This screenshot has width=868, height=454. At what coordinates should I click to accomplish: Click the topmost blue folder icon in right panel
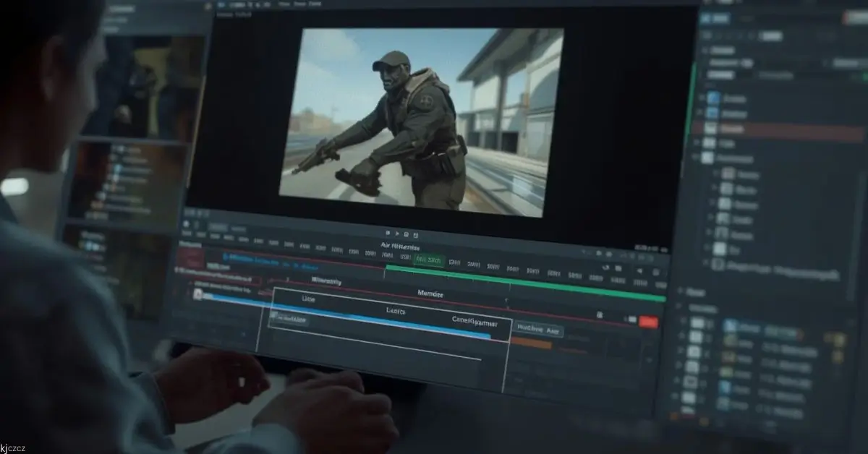[712, 98]
